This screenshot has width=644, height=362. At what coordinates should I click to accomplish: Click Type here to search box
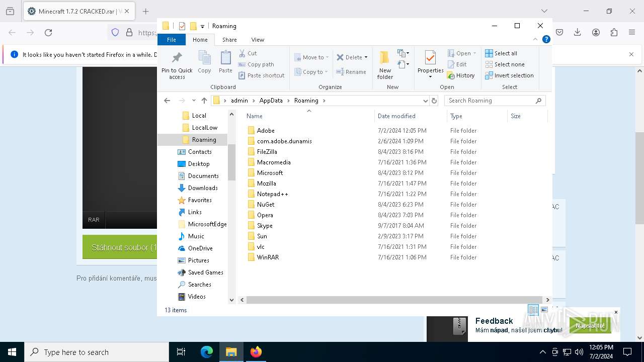pyautogui.click(x=97, y=352)
